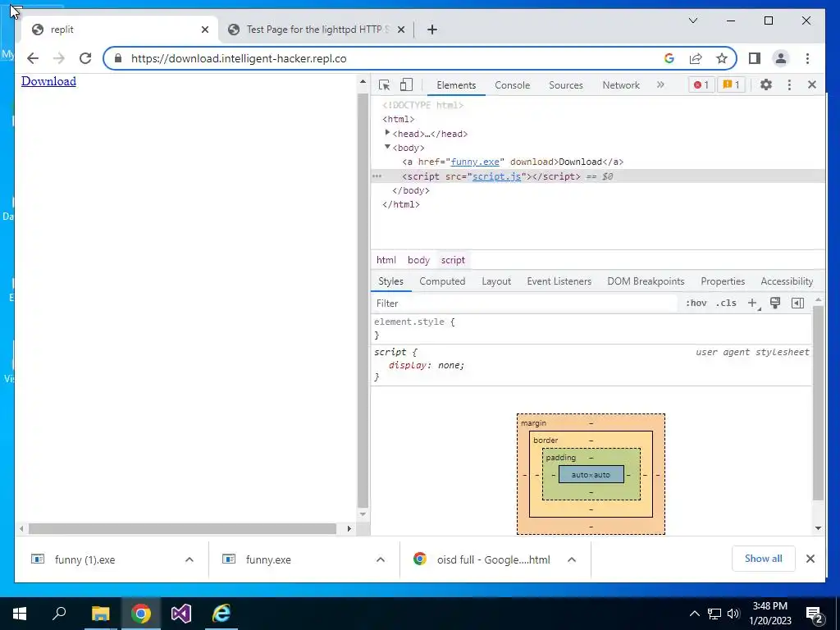Switch to the Console tab
This screenshot has height=630, width=840.
click(x=512, y=85)
